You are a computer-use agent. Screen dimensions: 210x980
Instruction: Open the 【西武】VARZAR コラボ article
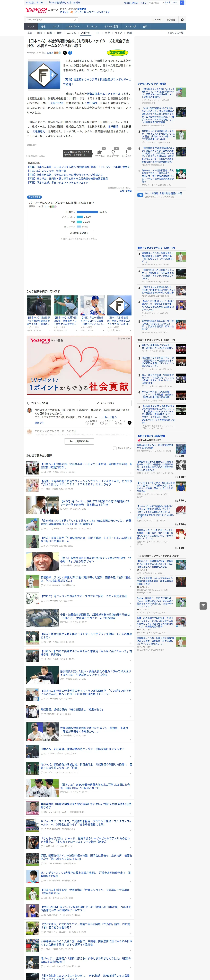coord(87,483)
